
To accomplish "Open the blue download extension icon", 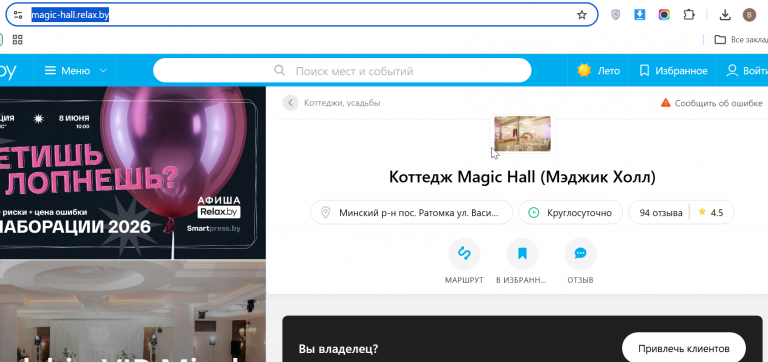I will (x=640, y=15).
